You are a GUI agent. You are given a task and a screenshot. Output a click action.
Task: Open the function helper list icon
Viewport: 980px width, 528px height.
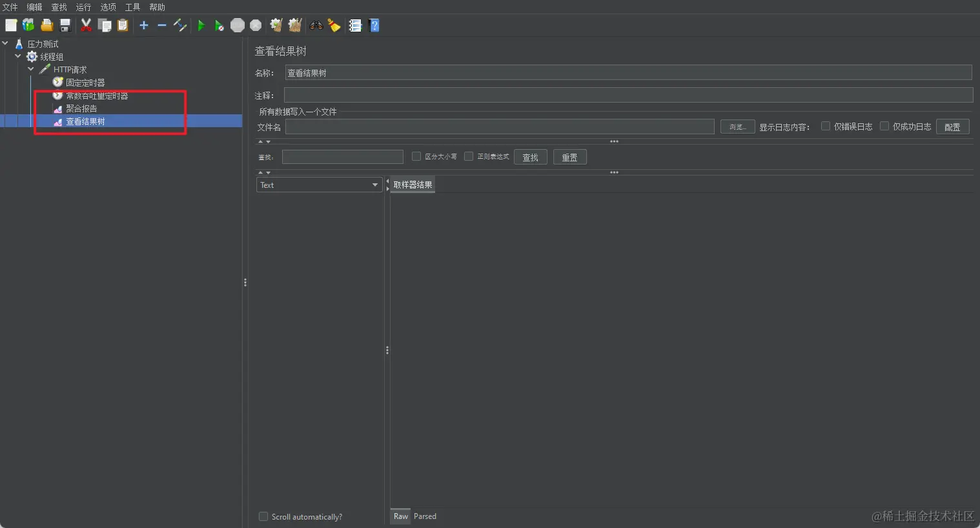[355, 25]
